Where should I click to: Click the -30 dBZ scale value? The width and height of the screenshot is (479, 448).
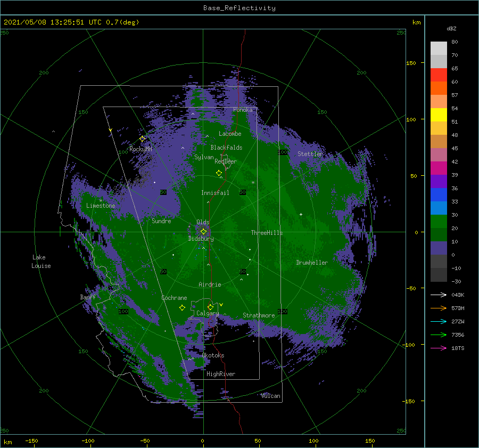[x=456, y=281]
